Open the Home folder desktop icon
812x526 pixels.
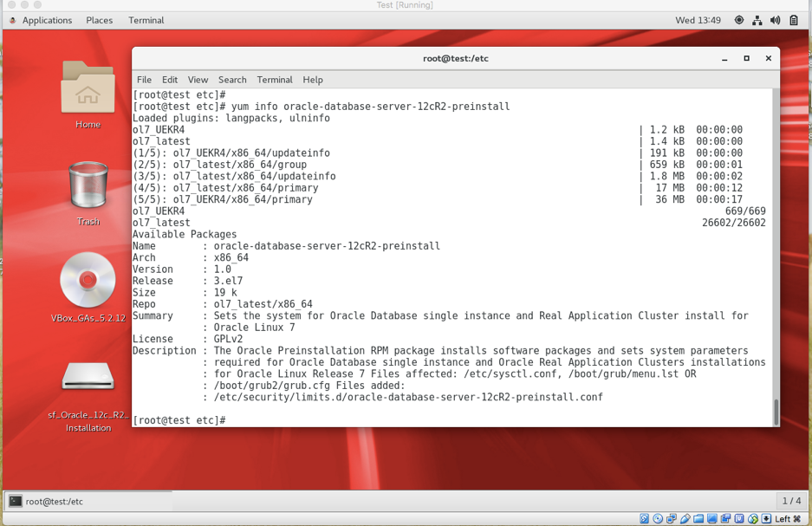coord(88,88)
